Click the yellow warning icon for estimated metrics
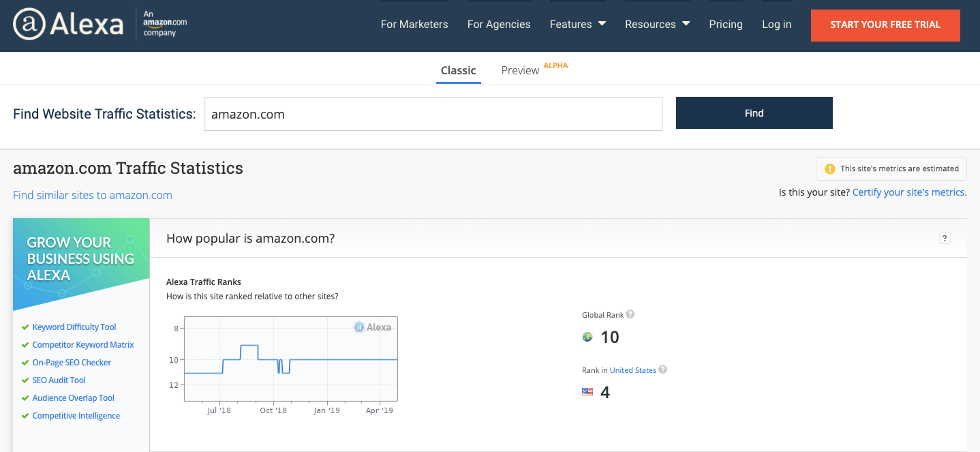The image size is (980, 452). [829, 168]
